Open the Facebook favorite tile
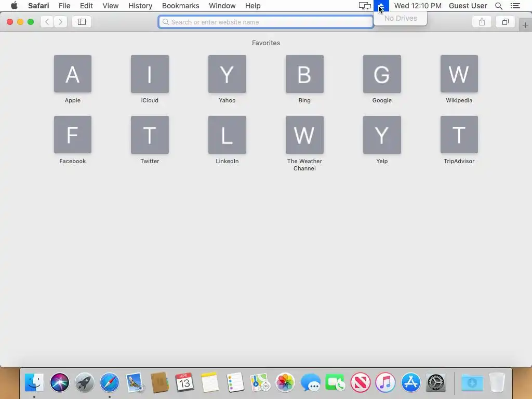Image resolution: width=532 pixels, height=399 pixels. 73,135
